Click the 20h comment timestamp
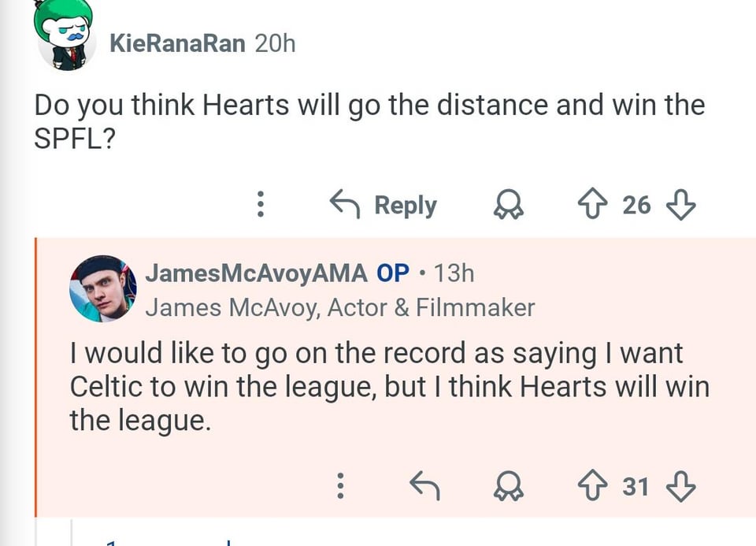The width and height of the screenshot is (756, 546). click(x=276, y=43)
